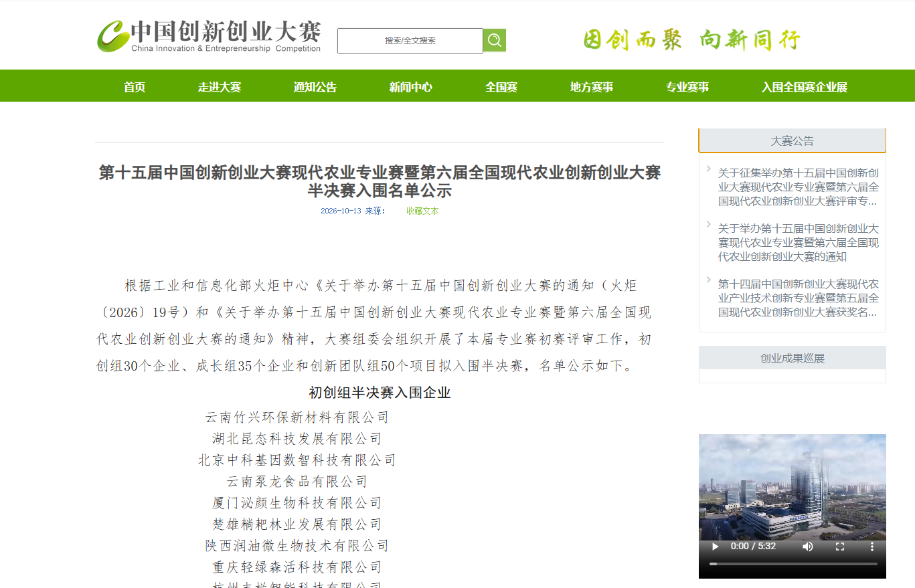
Task: Enter fullscreen mode for the video
Action: [x=840, y=547]
